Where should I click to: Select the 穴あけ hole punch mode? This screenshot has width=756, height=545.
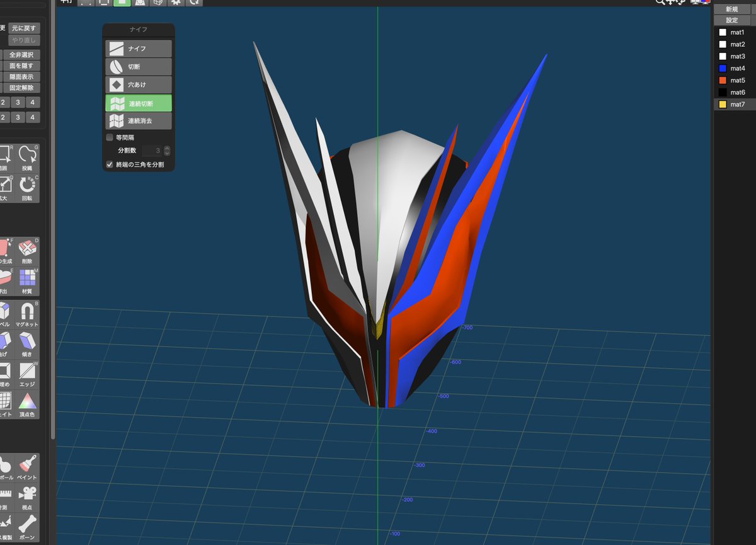coord(139,84)
